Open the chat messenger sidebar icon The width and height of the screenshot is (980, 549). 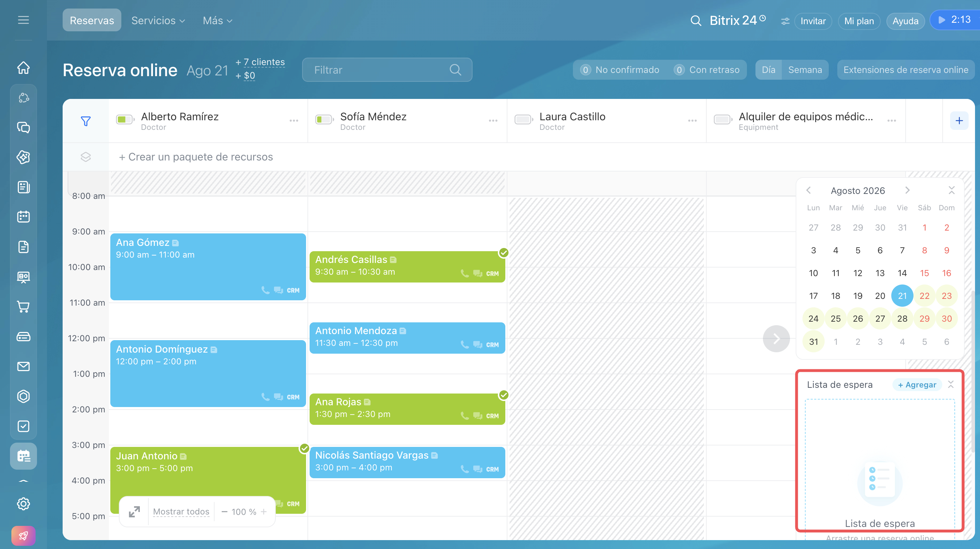click(23, 127)
